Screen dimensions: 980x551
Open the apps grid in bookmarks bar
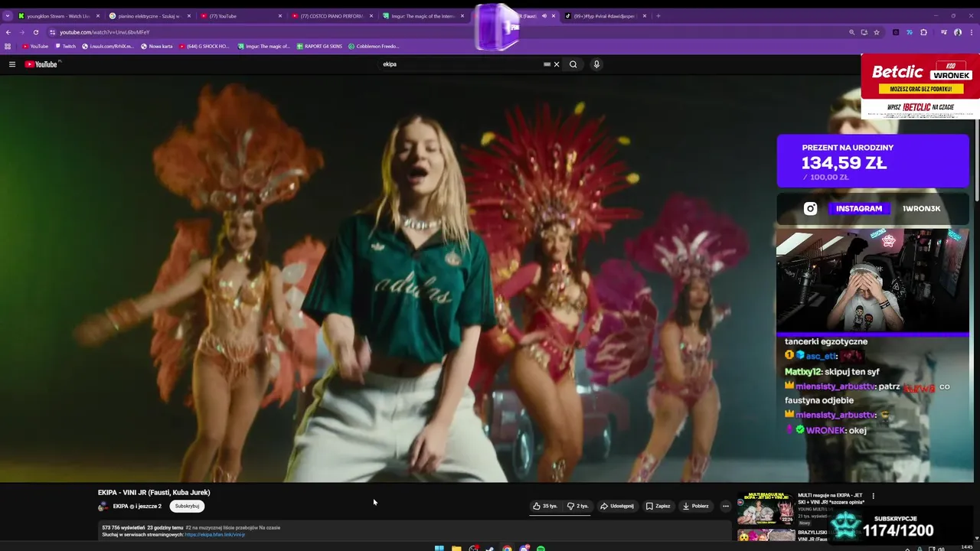pyautogui.click(x=8, y=46)
